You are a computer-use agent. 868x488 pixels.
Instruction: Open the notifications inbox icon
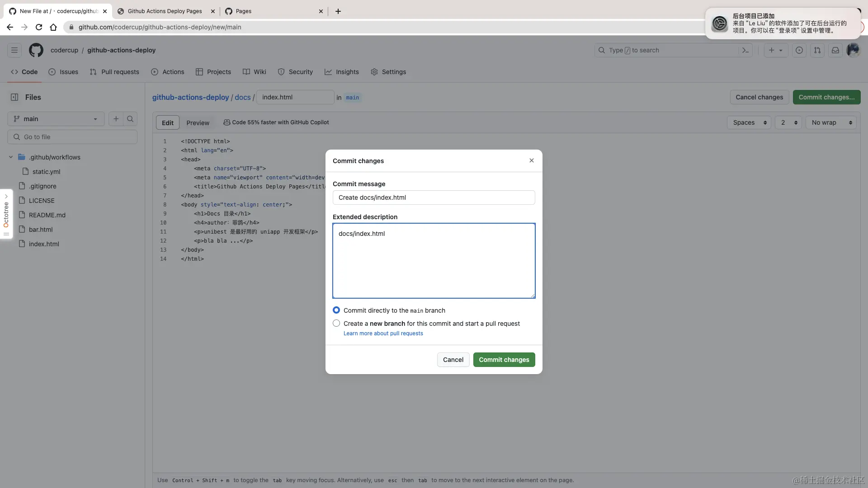[835, 50]
